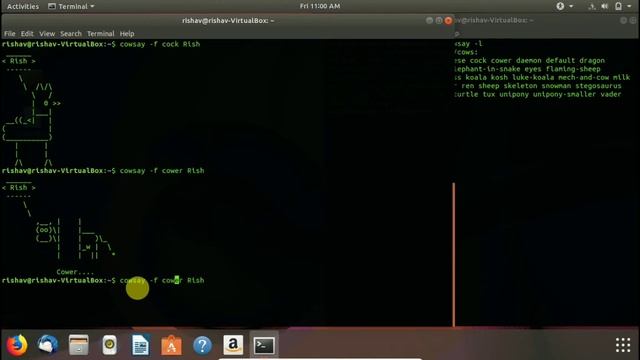Expand the system menu arrow
640x360 pixels.
(x=629, y=6)
